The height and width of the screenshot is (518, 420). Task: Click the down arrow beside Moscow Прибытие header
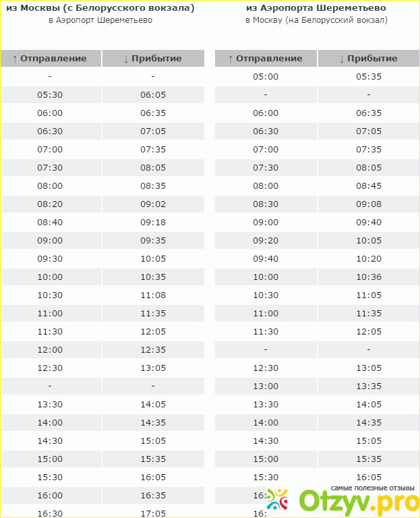tap(126, 59)
